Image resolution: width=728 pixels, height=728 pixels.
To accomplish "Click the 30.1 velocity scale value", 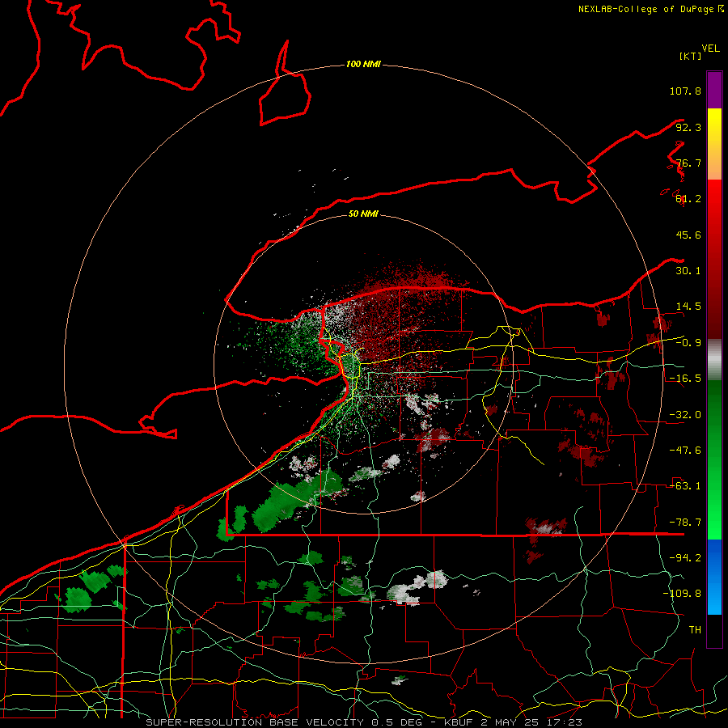I will (x=688, y=271).
